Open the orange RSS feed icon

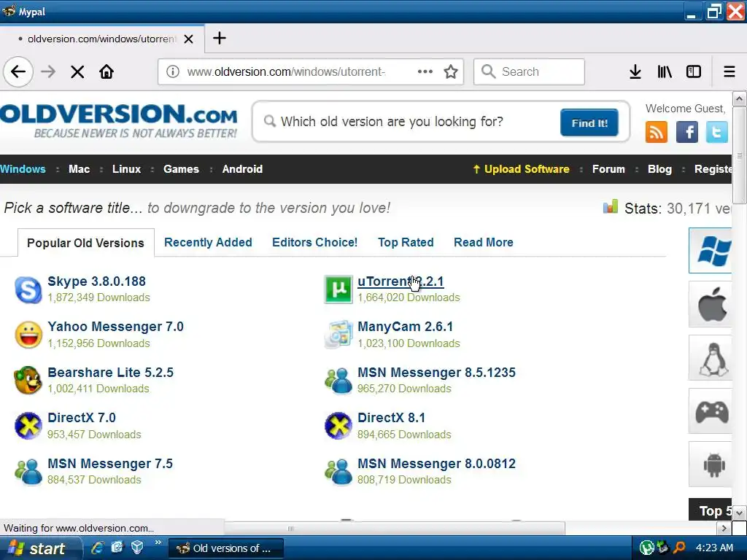click(x=657, y=132)
